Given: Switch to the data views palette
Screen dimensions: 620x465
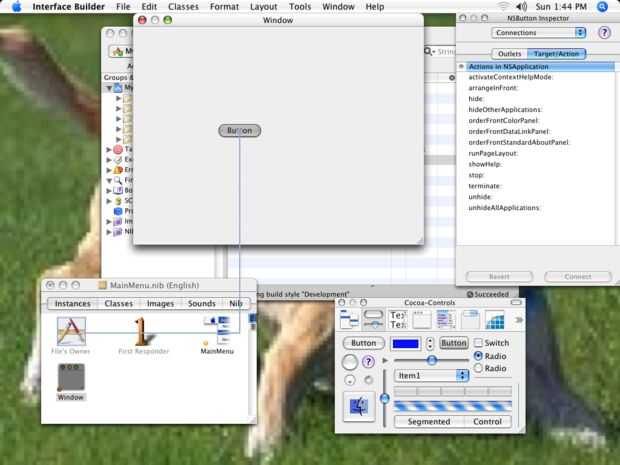Looking at the screenshot, I should point(446,319).
